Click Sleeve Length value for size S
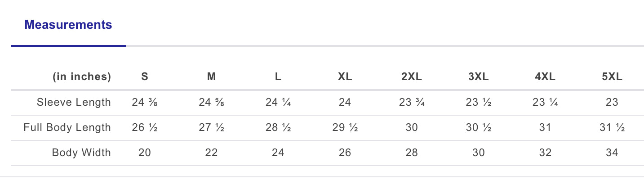The width and height of the screenshot is (644, 180). 145,102
